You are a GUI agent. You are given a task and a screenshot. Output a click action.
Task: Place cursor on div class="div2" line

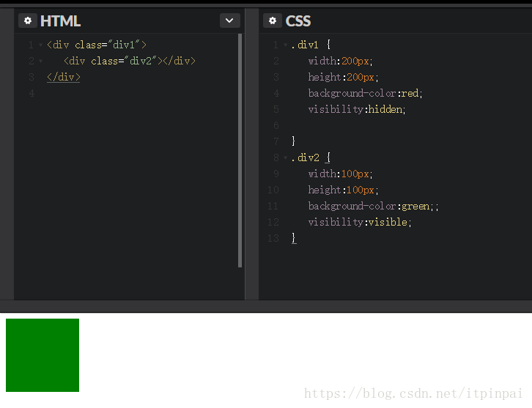(x=130, y=61)
